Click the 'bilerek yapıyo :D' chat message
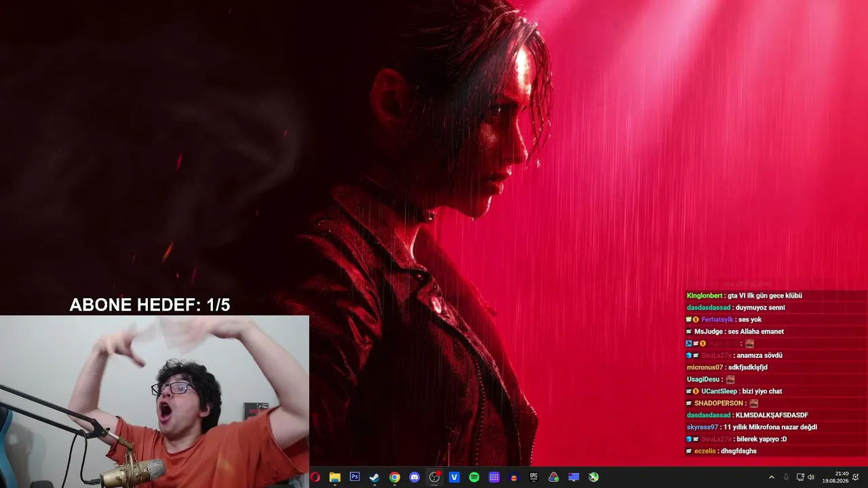 click(762, 439)
